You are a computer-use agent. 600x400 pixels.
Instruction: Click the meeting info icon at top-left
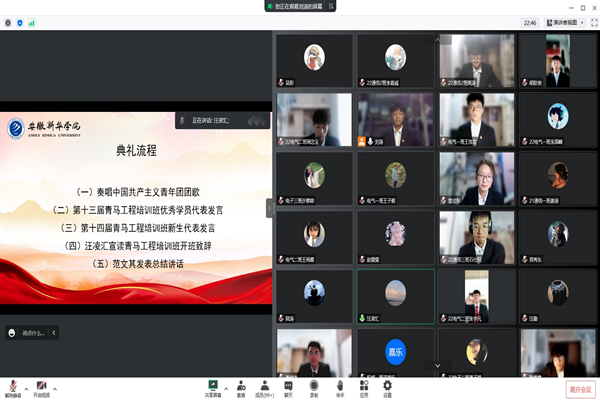click(8, 21)
